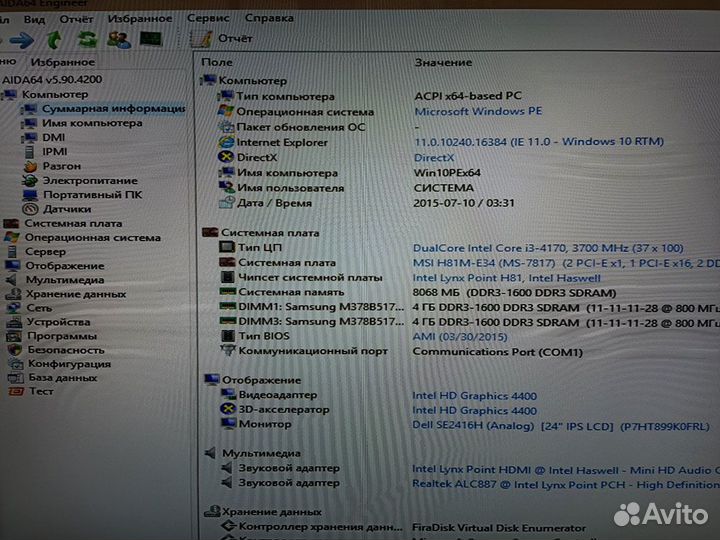
Task: Click the Поле column header
Action: 217,62
